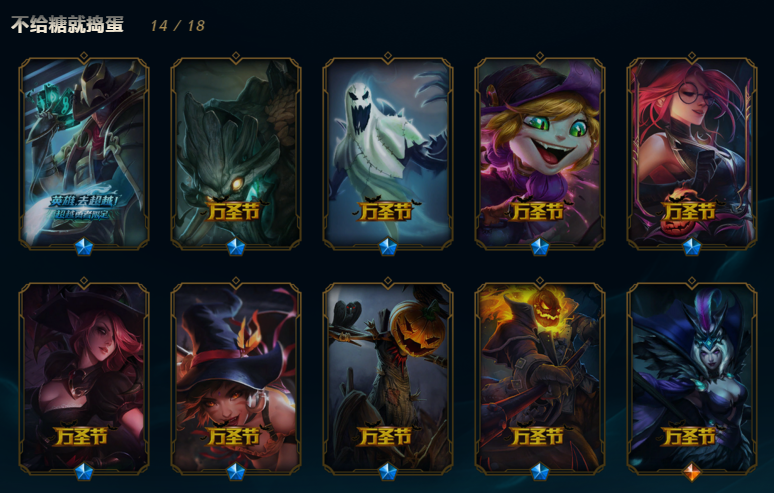Click the blue gem below the purple-hat yordle card

(540, 247)
